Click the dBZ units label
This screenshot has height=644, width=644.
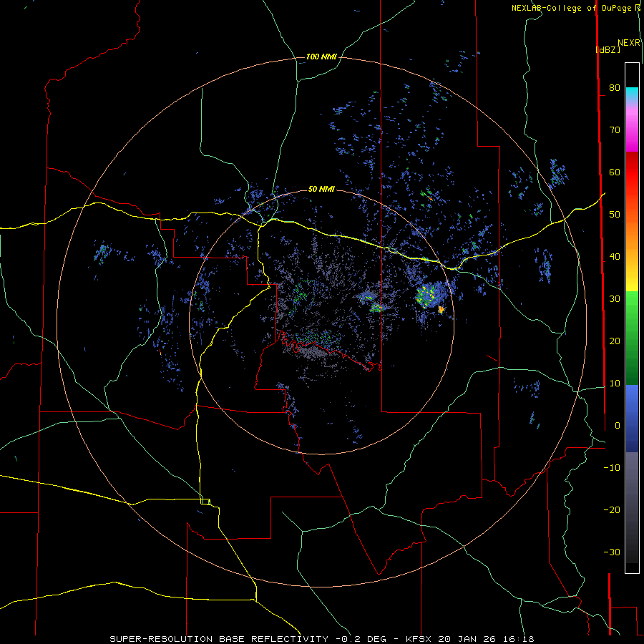pyautogui.click(x=608, y=49)
